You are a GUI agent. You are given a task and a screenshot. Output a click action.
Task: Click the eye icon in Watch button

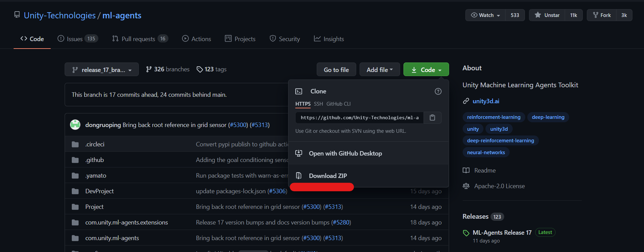coord(474,15)
